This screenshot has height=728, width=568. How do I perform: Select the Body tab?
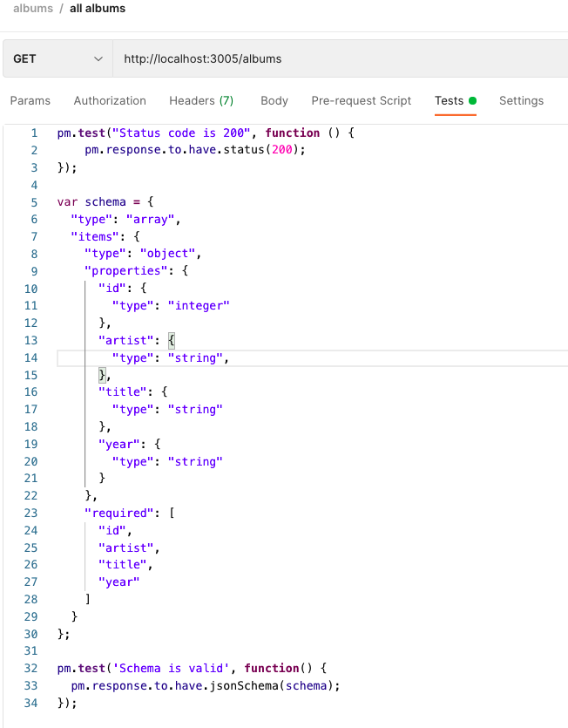point(274,101)
